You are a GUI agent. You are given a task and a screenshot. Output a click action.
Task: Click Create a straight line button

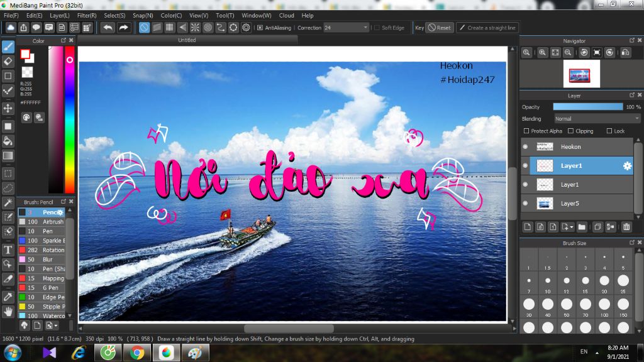487,28
